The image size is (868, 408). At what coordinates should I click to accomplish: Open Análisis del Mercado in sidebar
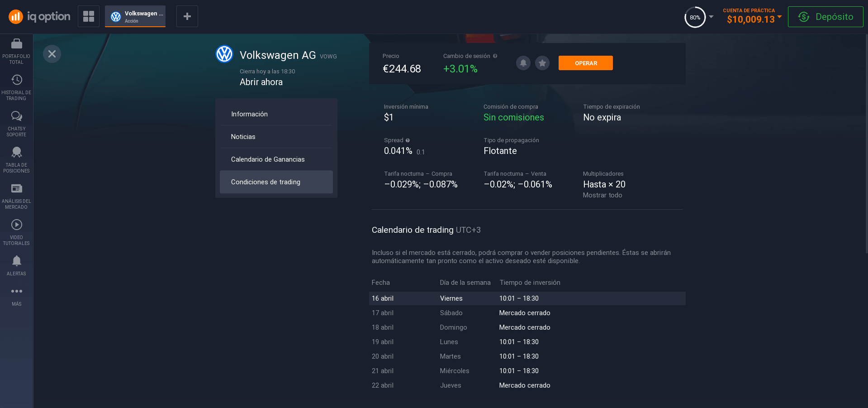[16, 197]
